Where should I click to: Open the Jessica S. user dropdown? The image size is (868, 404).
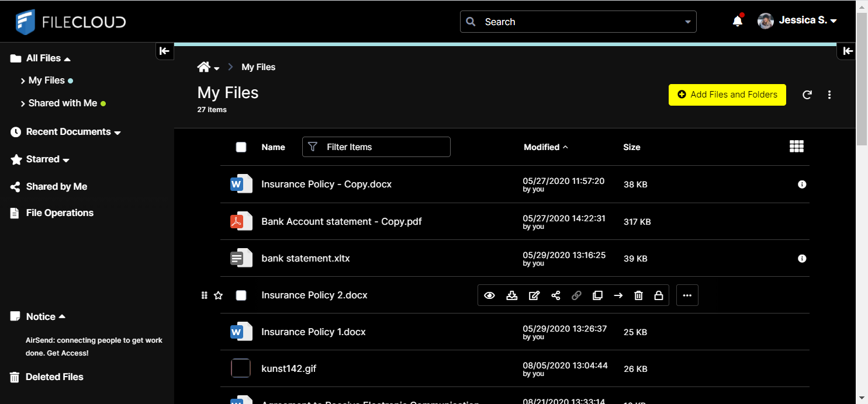pos(807,20)
